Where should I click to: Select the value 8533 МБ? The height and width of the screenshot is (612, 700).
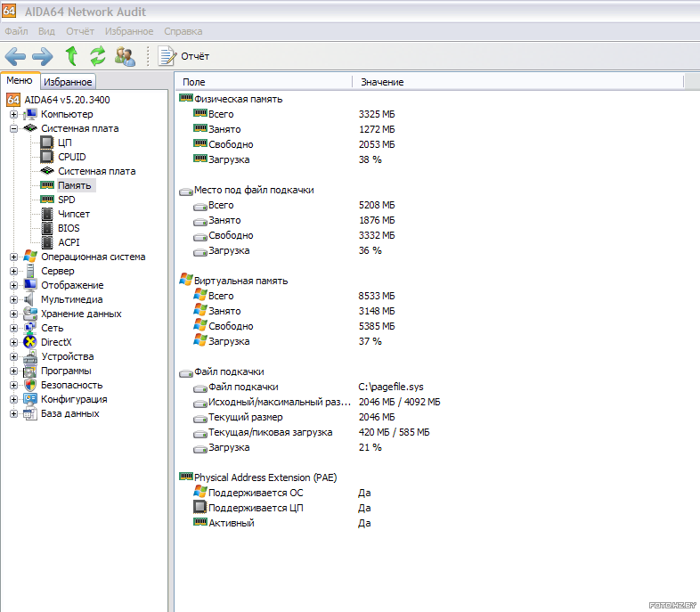[377, 296]
